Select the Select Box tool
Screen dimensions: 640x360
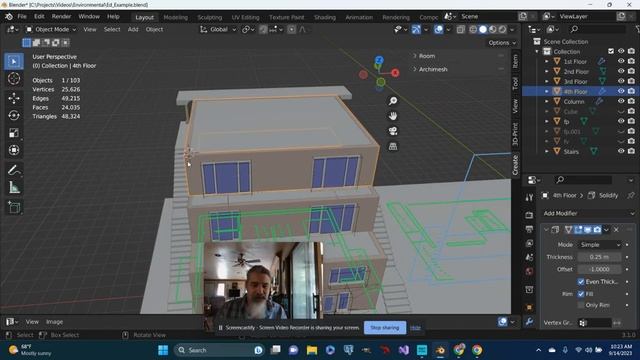13,61
